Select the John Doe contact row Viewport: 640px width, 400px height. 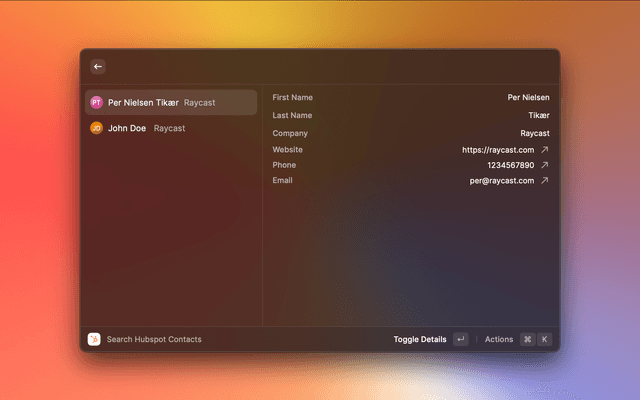tap(170, 128)
